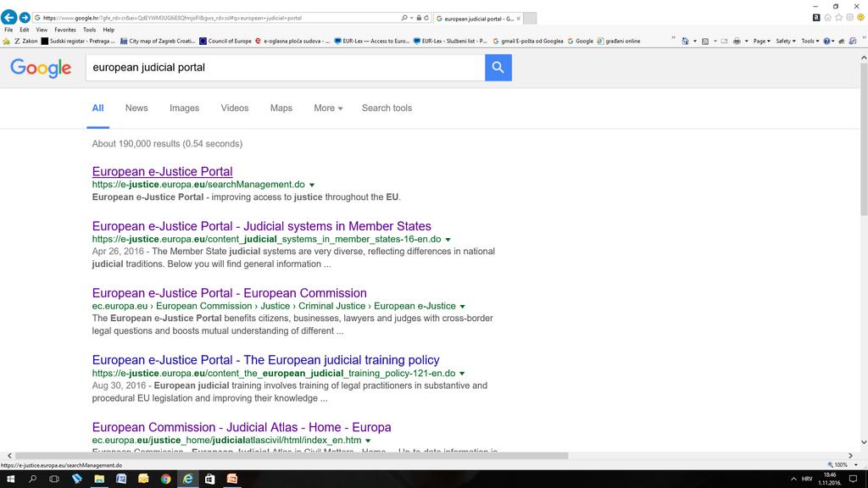Open the IE Favorites star icon
868x488 pixels.
[x=838, y=18]
